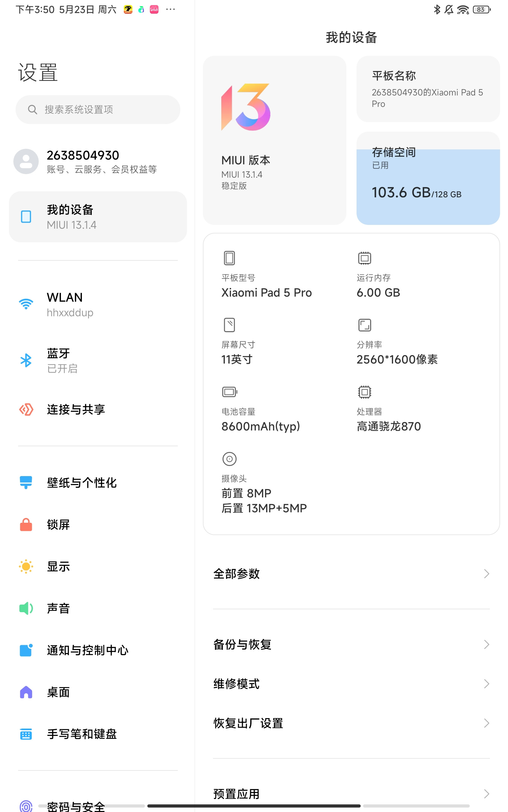
Task: Tap the search magnifier icon
Action: [32, 109]
